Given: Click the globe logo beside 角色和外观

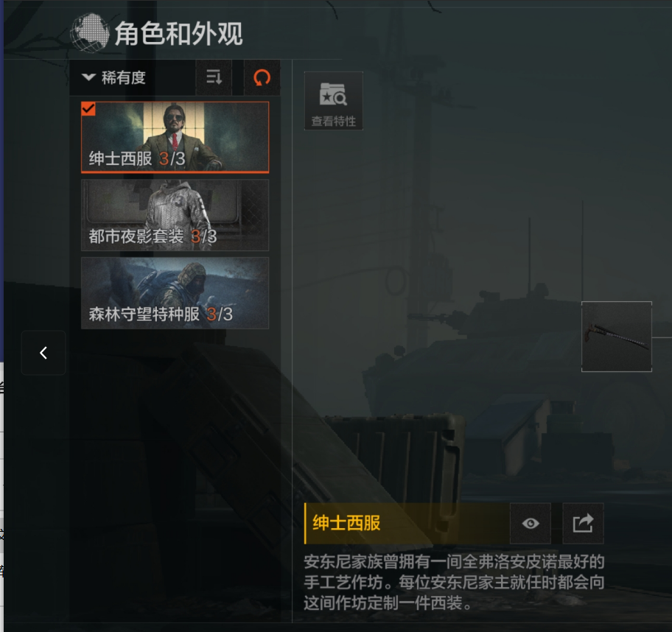Looking at the screenshot, I should coord(90,33).
